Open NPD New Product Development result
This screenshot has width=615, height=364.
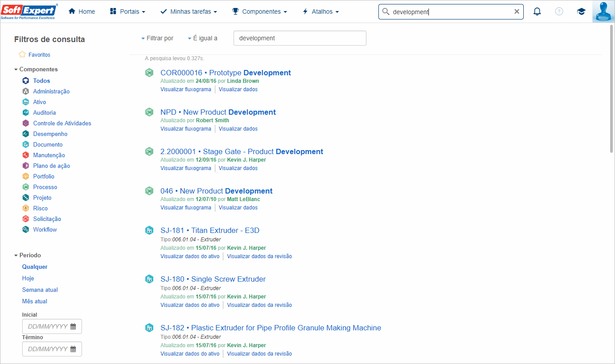pos(218,112)
